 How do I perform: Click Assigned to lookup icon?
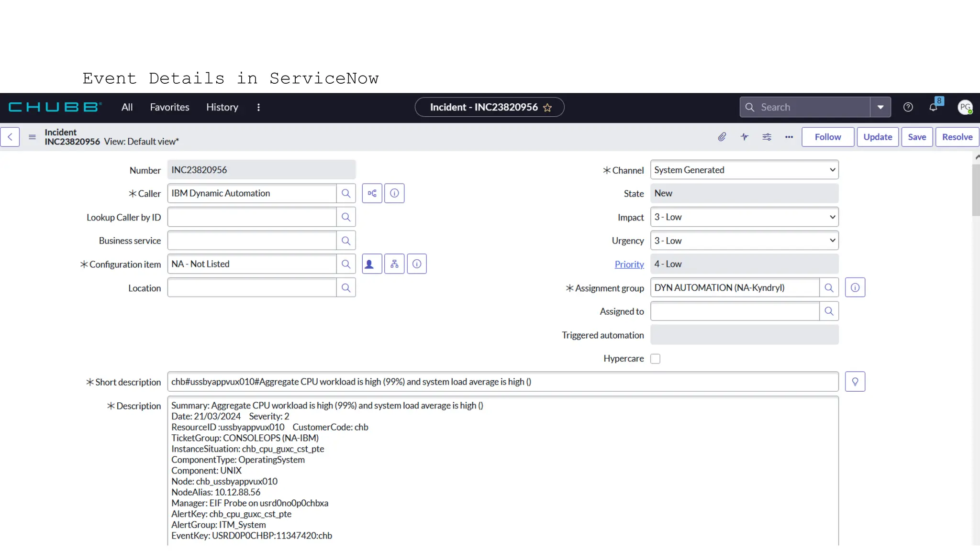coord(829,311)
